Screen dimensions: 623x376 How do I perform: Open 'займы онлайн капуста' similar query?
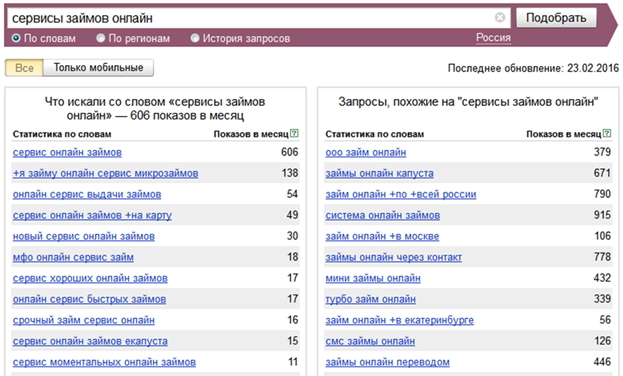tap(379, 173)
